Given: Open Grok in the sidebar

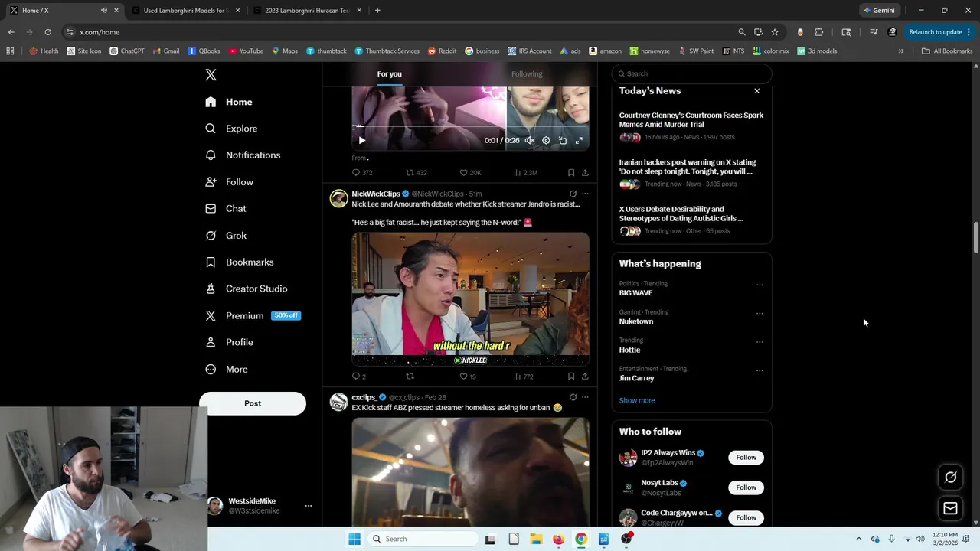Looking at the screenshot, I should click(x=226, y=236).
